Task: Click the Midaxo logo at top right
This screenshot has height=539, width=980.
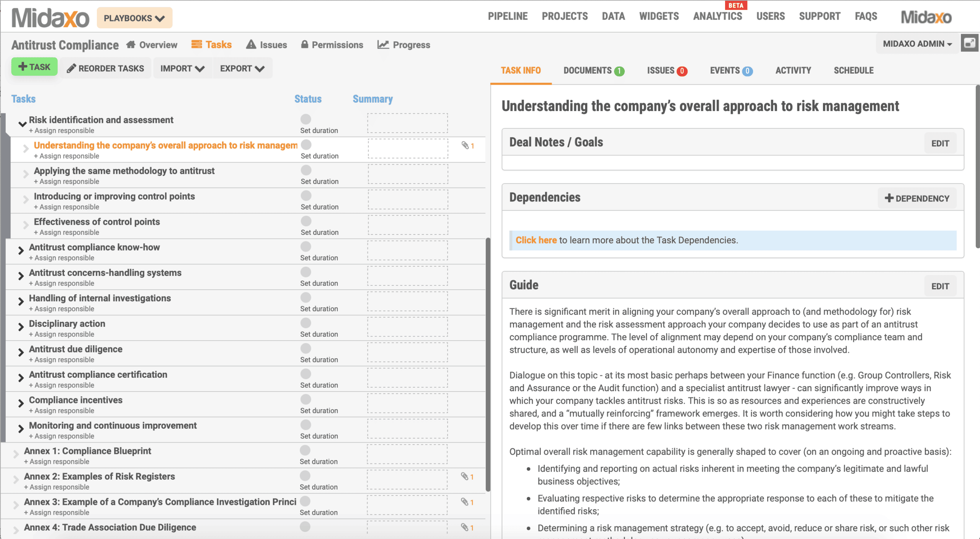Action: pos(926,17)
